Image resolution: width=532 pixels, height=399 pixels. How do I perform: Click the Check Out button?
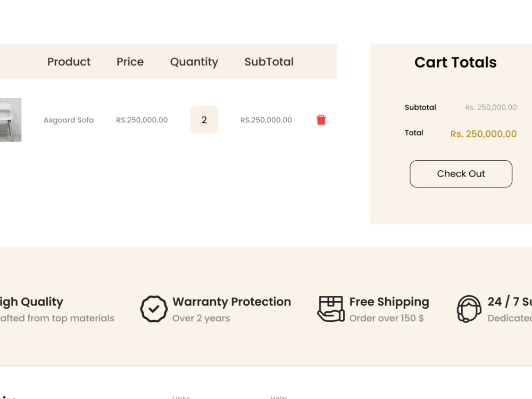pyautogui.click(x=461, y=174)
